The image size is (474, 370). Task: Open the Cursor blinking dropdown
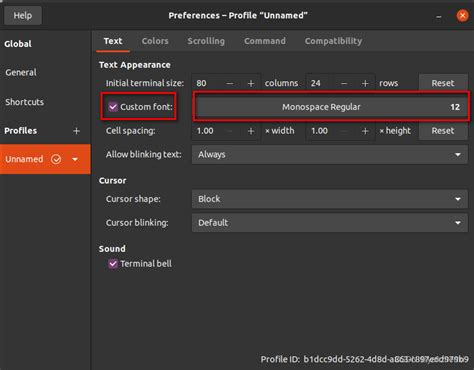tap(330, 223)
